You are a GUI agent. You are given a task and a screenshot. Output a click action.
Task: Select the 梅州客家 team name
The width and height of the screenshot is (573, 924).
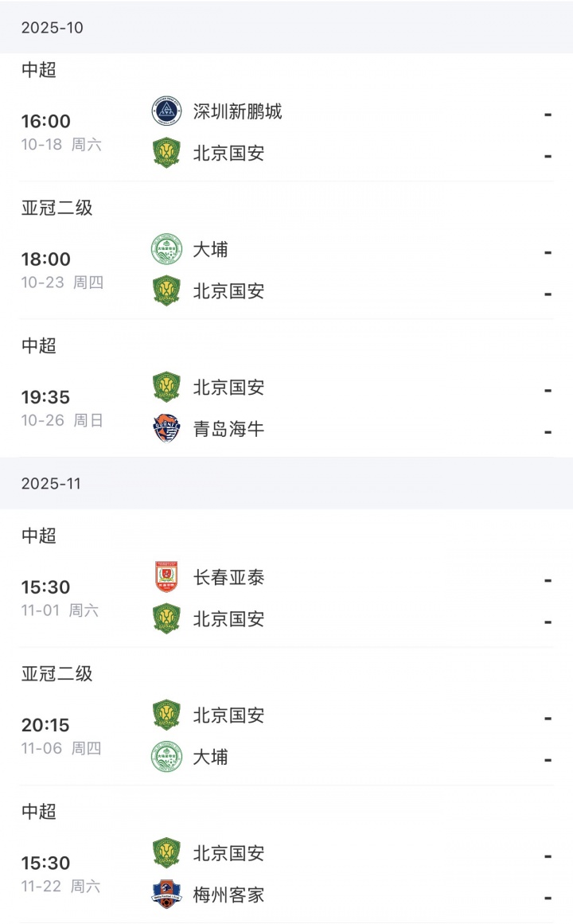[x=228, y=895]
